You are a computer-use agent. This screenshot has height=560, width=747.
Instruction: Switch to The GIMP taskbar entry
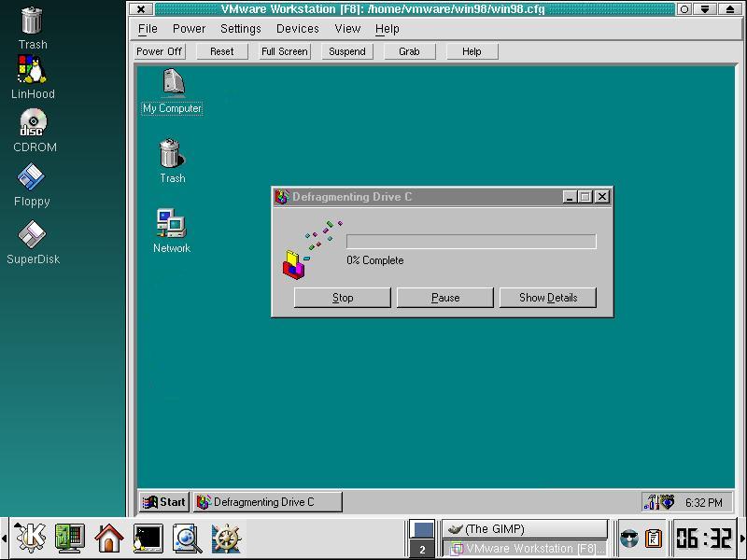tap(524, 529)
